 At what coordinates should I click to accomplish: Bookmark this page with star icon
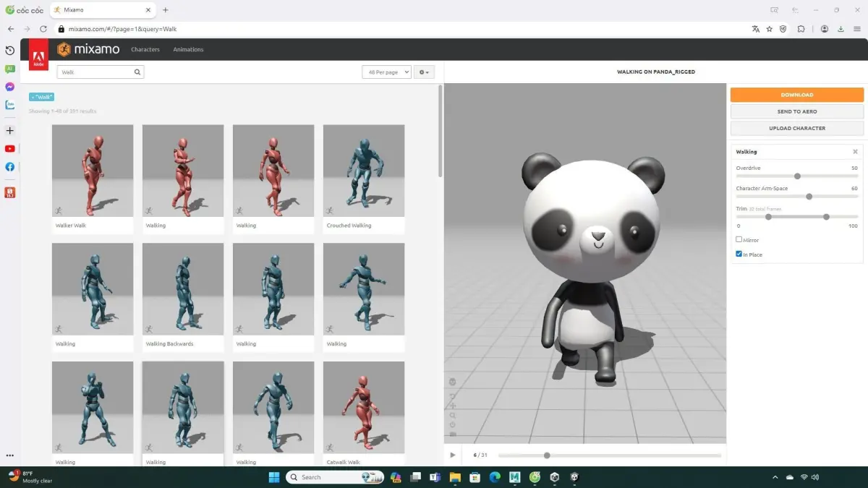click(x=770, y=29)
